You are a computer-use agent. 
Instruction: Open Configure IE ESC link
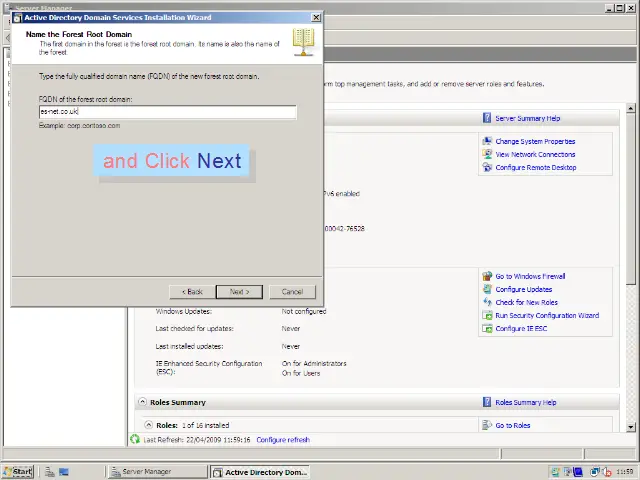(x=521, y=329)
